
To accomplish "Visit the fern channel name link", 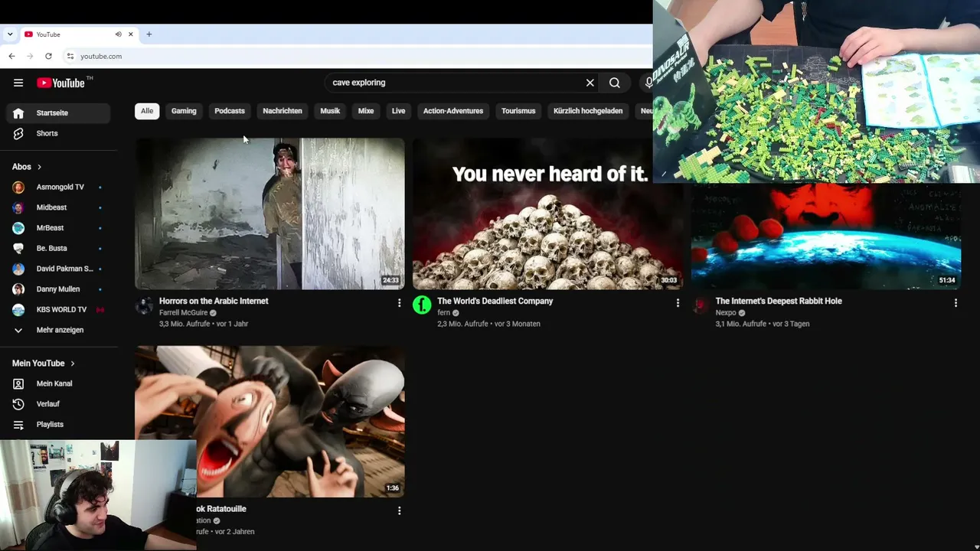I will point(443,313).
